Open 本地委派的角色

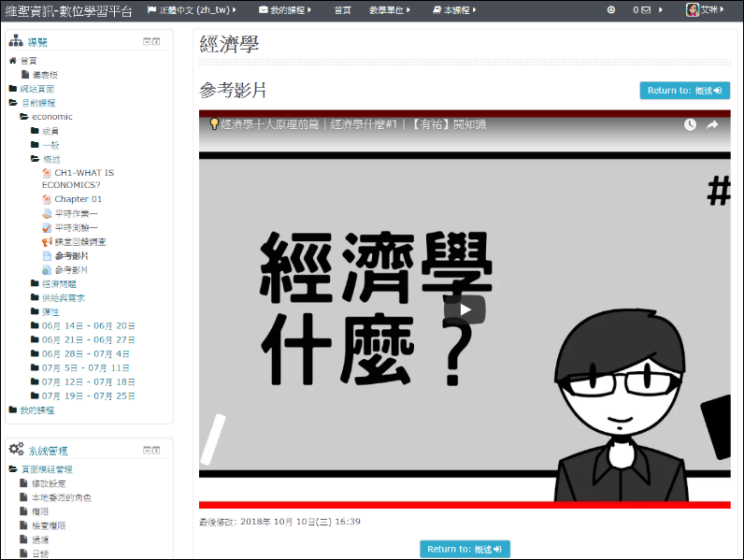point(61,497)
